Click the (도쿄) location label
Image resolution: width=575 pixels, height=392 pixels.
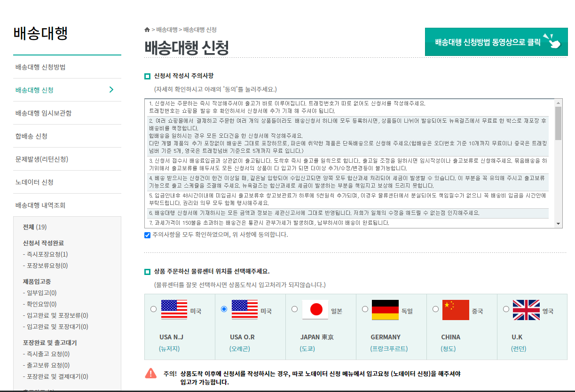[307, 349]
